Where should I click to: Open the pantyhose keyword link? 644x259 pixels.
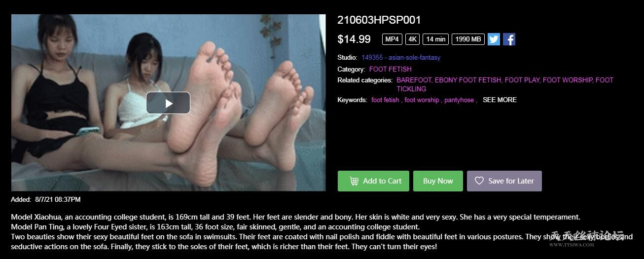point(459,100)
